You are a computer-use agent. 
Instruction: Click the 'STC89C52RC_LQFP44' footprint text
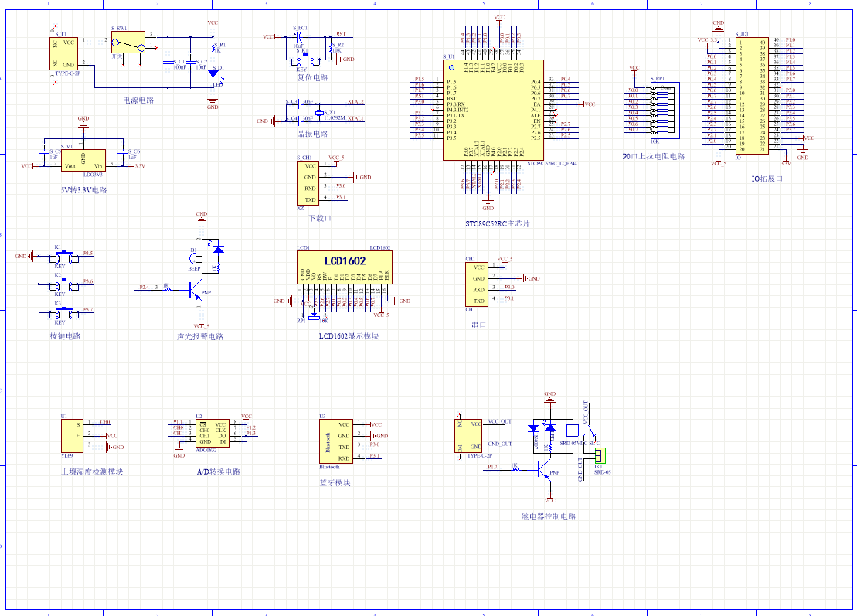[x=552, y=163]
